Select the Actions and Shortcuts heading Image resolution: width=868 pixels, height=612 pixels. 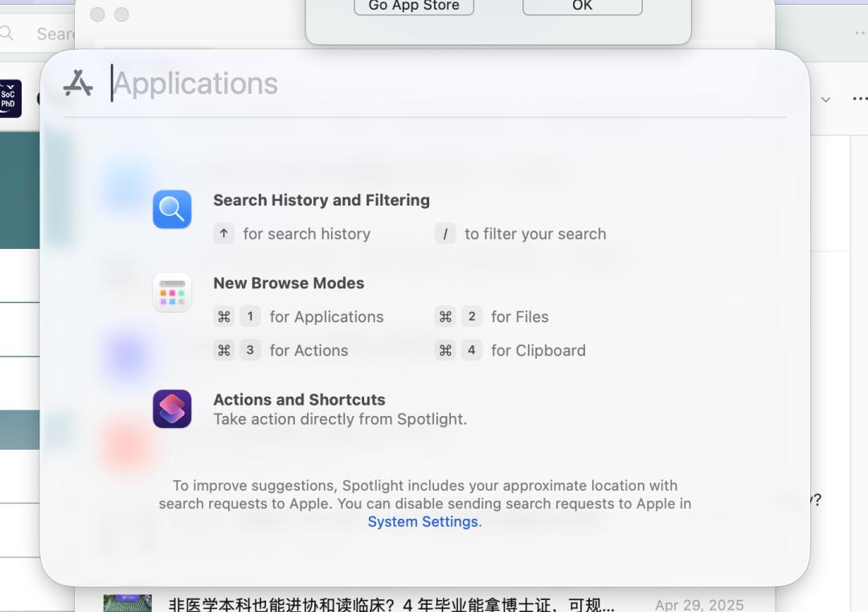(x=299, y=399)
